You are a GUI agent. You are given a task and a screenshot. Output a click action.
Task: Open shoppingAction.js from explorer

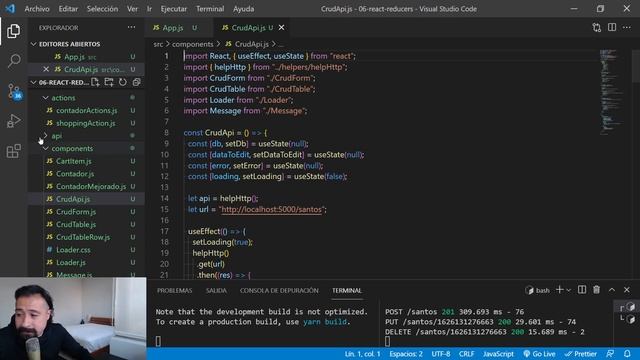[x=86, y=123]
